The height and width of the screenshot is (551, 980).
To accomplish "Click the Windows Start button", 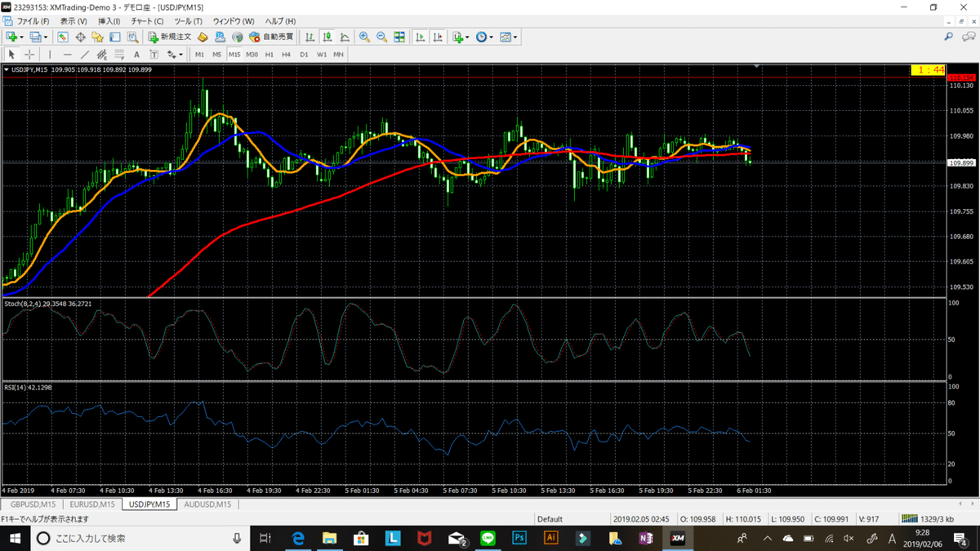I will point(16,538).
